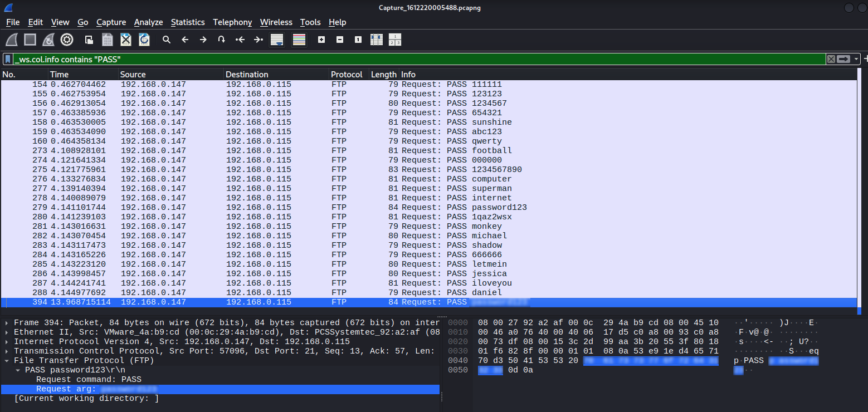This screenshot has height=412, width=868.
Task: Open display filter bookmarks
Action: pyautogui.click(x=8, y=59)
